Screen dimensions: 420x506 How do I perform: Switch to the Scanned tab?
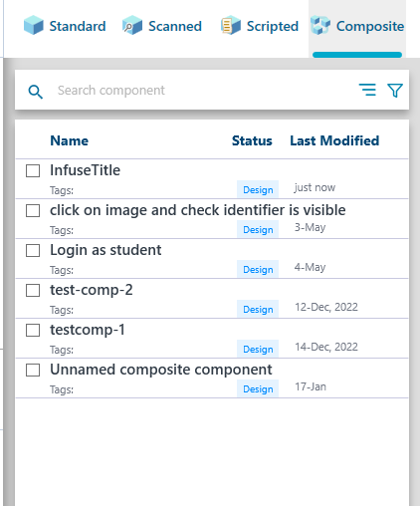click(x=162, y=26)
